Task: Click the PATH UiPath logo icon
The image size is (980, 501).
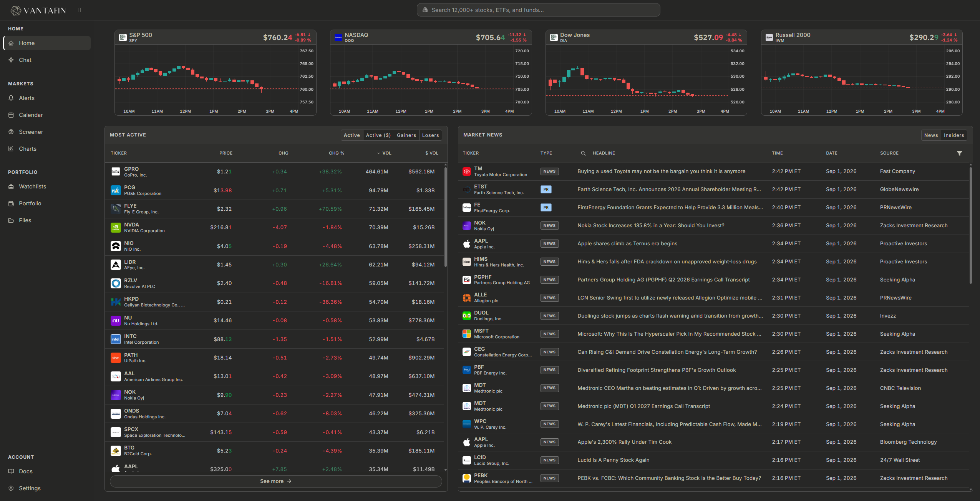Action: 116,358
